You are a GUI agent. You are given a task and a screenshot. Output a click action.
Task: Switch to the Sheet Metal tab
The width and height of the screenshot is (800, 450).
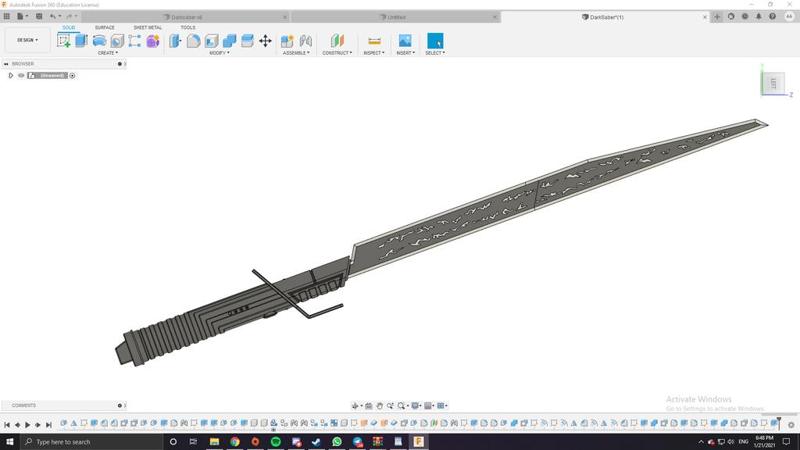point(148,27)
